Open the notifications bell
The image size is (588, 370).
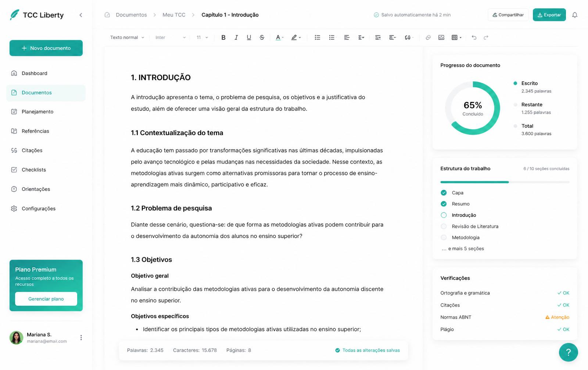point(575,15)
